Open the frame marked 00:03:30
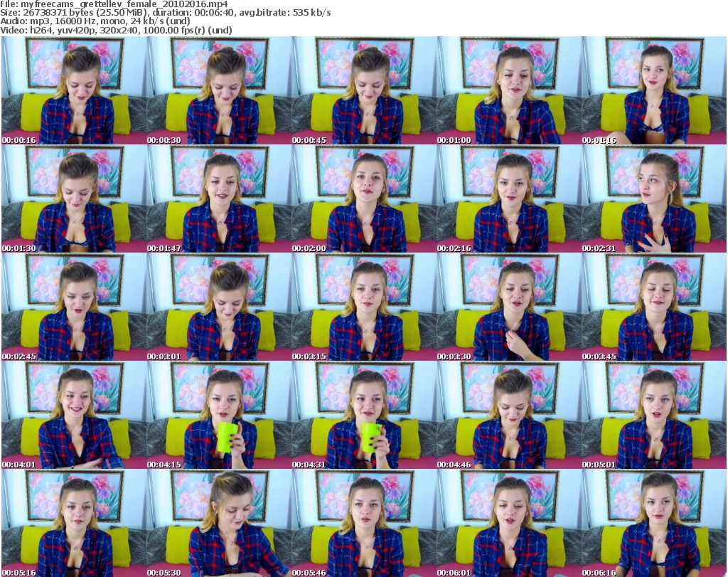The image size is (728, 577). [x=508, y=307]
